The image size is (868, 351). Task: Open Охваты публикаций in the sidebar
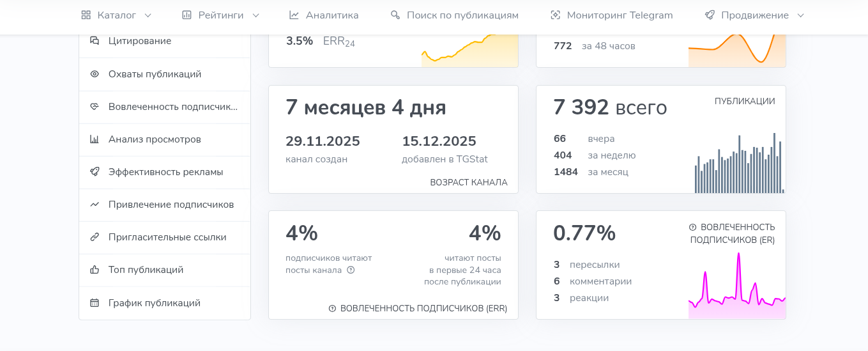pyautogui.click(x=165, y=74)
